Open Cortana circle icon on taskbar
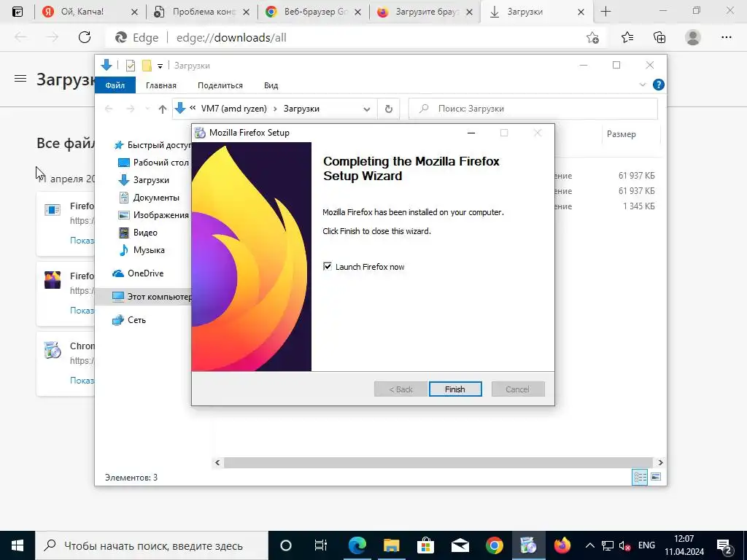This screenshot has height=560, width=747. tap(285, 545)
